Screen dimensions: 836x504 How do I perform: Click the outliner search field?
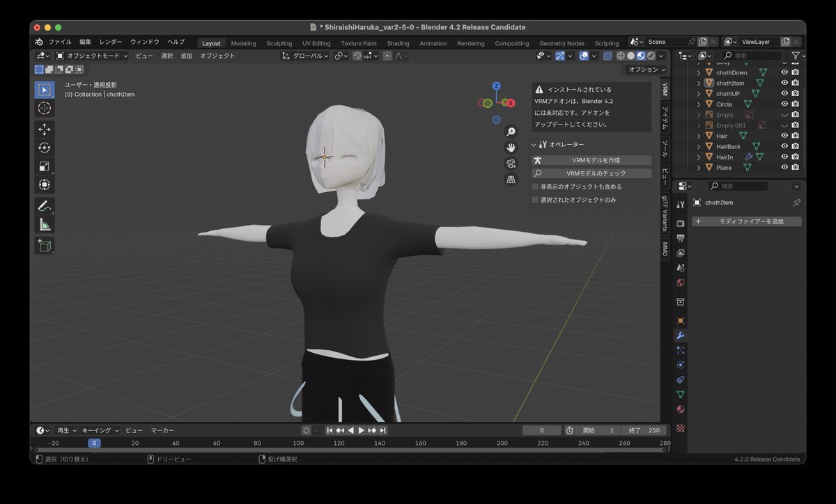(750, 56)
